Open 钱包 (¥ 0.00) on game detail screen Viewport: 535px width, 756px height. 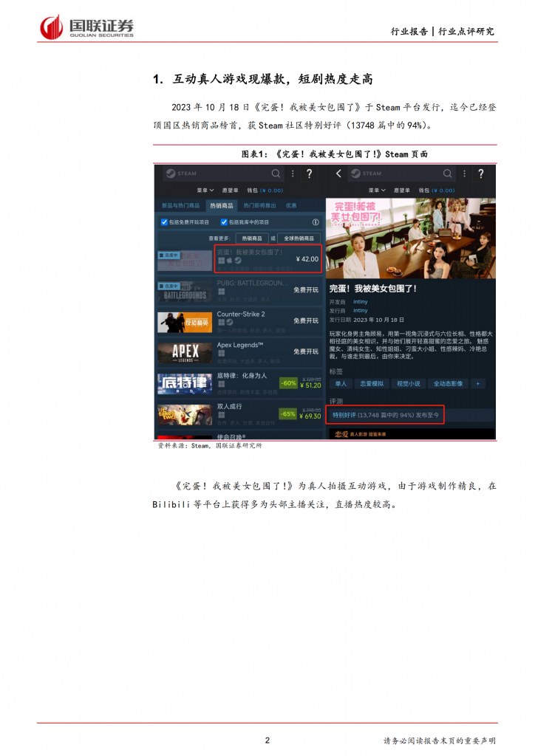(437, 190)
